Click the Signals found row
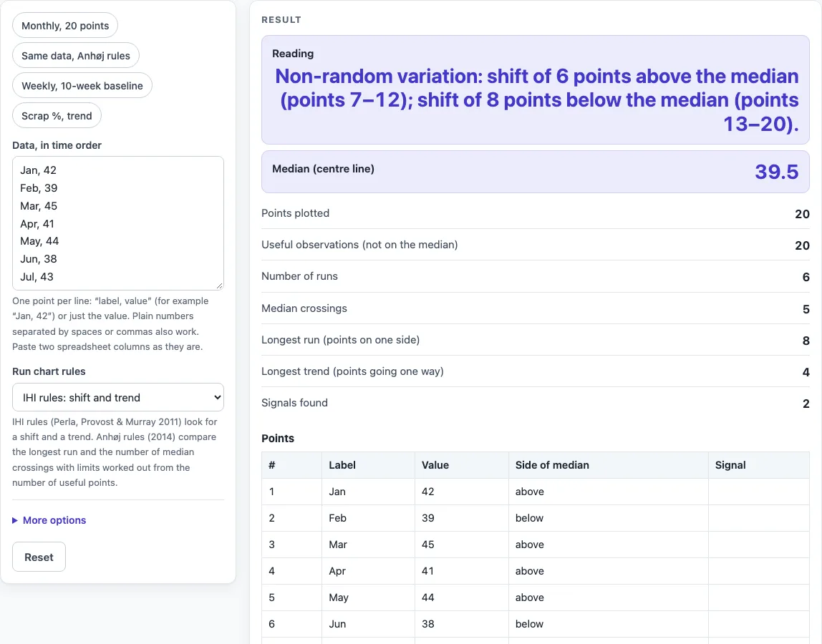The height and width of the screenshot is (644, 822). (536, 403)
